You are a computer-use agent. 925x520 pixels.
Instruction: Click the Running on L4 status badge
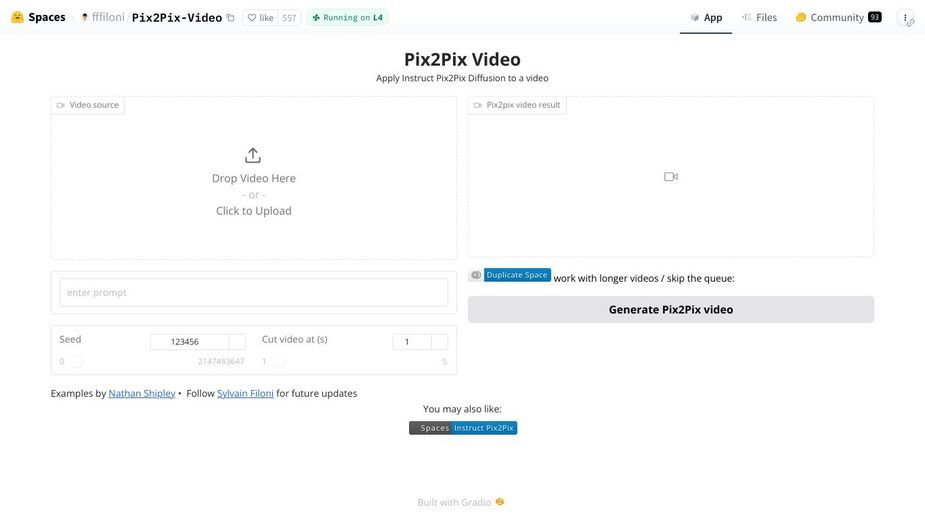click(x=347, y=18)
